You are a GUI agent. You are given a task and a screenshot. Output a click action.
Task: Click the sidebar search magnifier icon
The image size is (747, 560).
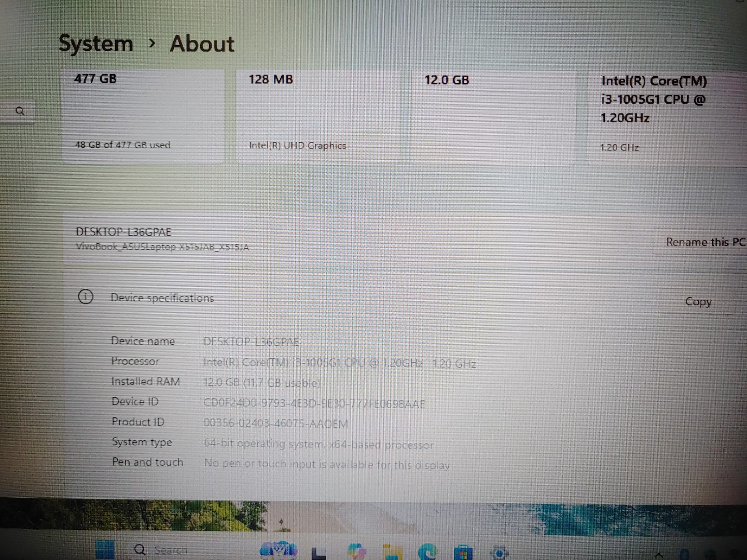point(20,110)
